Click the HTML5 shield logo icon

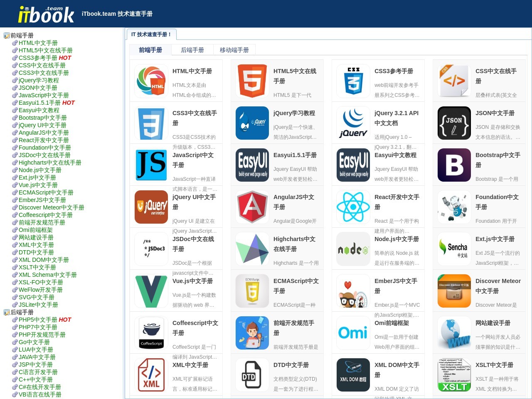pos(252,81)
